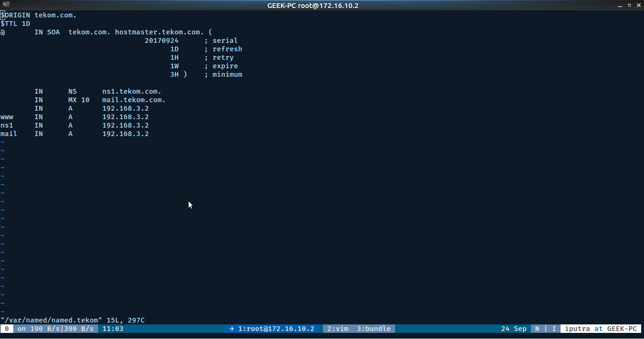Image resolution: width=644 pixels, height=339 pixels.
Task: Click the ; expire comment
Action: pos(221,66)
